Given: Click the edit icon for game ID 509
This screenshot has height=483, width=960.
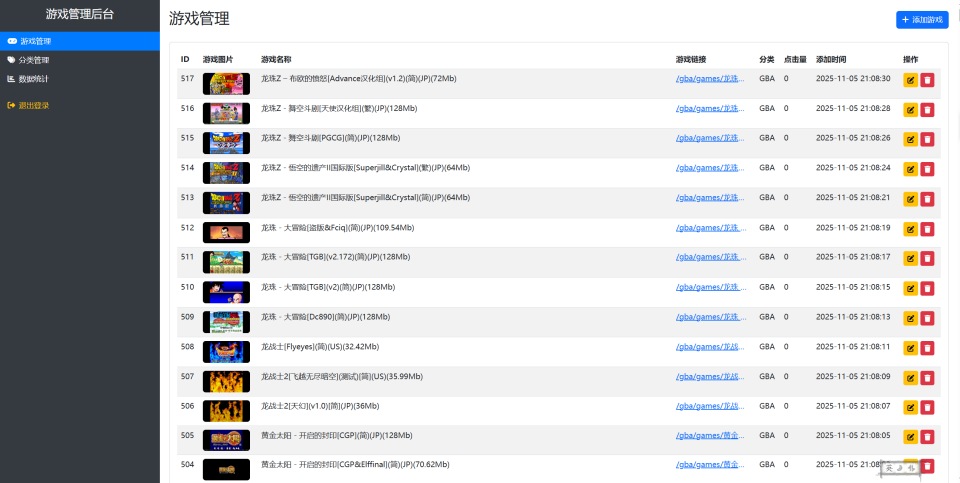Looking at the screenshot, I should 910,320.
